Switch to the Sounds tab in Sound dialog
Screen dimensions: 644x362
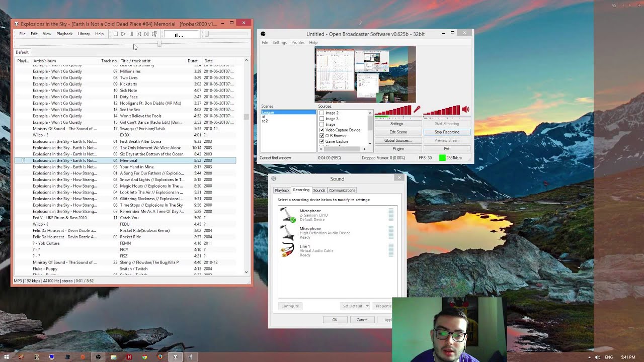tap(319, 191)
